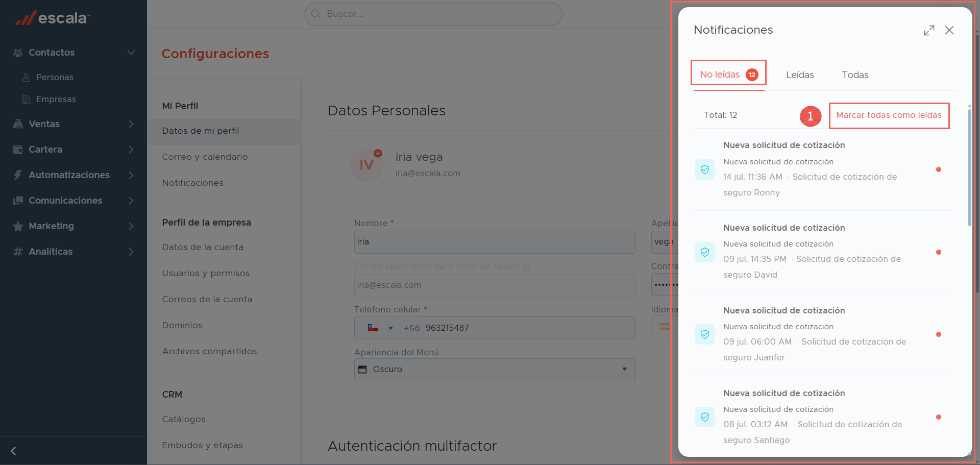
Task: Switch to the Todas tab
Action: click(x=855, y=75)
